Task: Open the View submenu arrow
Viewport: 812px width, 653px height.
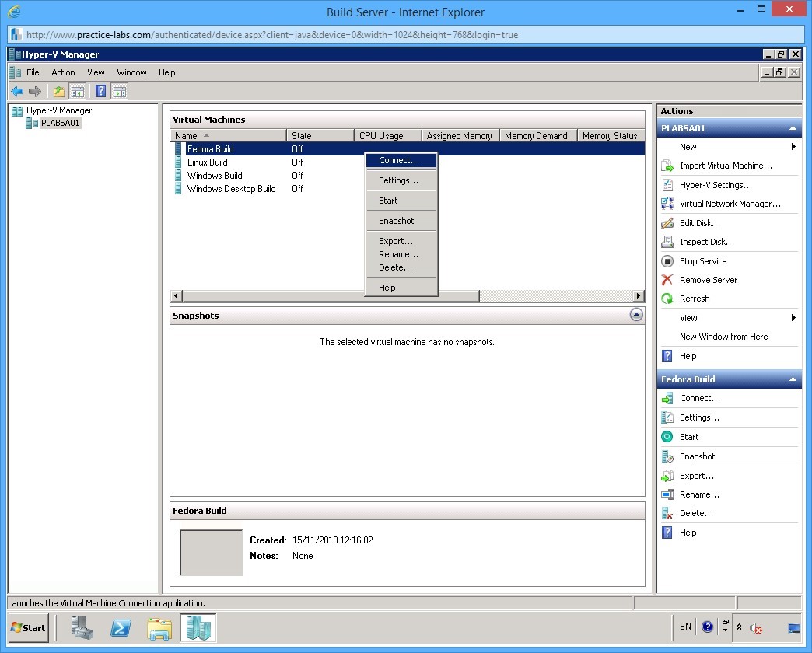Action: tap(793, 317)
